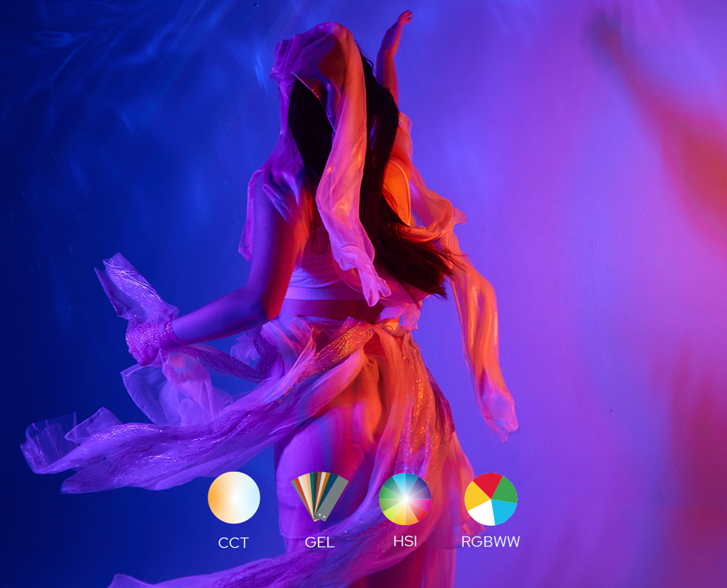The image size is (727, 588).
Task: Click the bright white center of HSI wheel
Action: [405, 499]
